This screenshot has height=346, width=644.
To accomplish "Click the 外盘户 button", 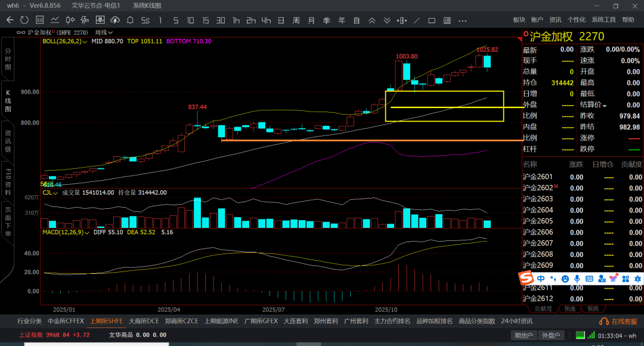I will (x=551, y=335).
